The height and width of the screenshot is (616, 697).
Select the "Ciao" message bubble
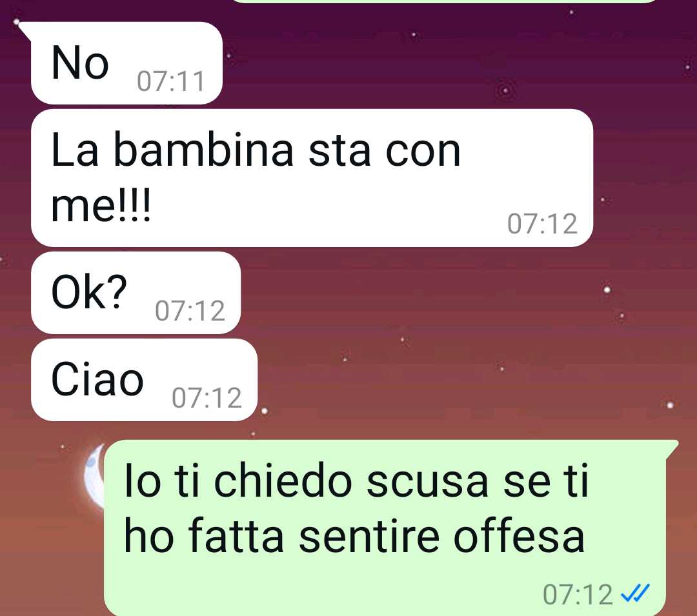click(x=144, y=380)
